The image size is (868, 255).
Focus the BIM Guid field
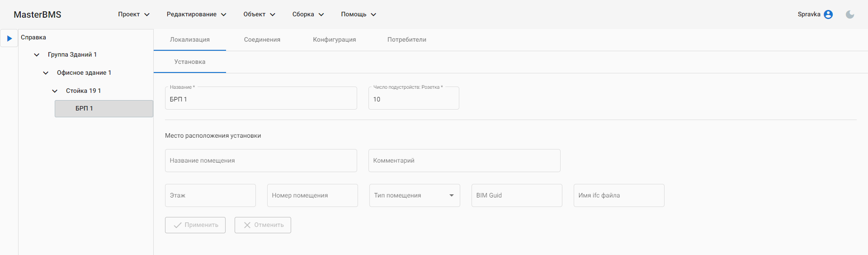pos(516,196)
